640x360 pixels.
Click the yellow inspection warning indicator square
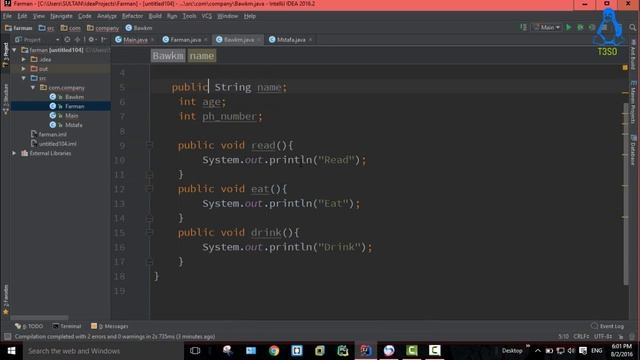coord(625,67)
